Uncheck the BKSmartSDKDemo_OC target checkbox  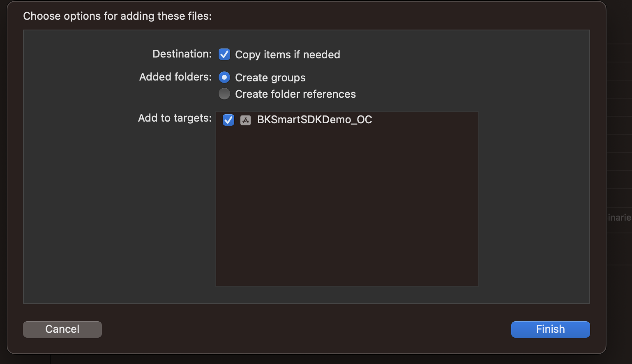tap(228, 120)
